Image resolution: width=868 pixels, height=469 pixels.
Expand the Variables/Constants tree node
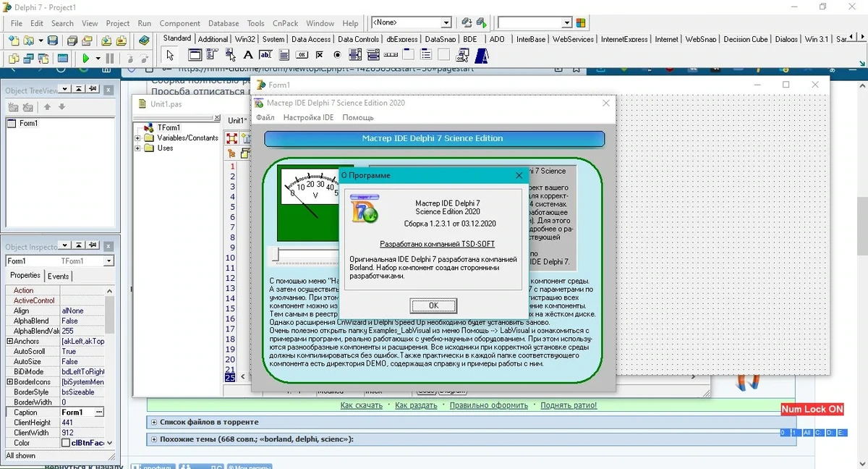click(x=137, y=138)
